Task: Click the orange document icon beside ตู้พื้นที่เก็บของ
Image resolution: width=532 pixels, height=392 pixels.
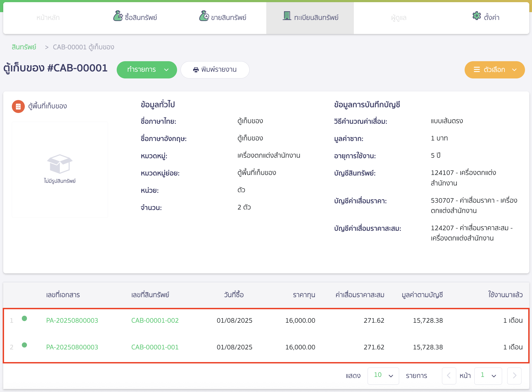Action: 18,106
